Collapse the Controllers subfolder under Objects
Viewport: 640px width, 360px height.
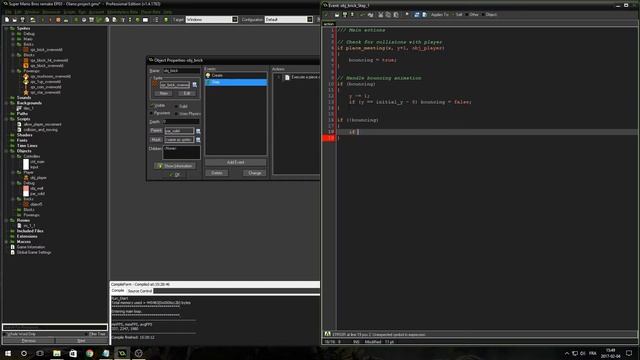coord(13,156)
